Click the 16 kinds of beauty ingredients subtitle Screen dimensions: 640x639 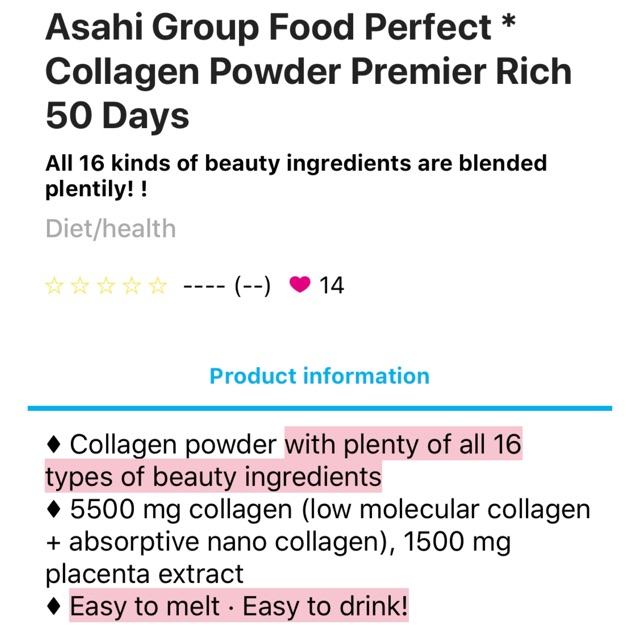coord(296,176)
